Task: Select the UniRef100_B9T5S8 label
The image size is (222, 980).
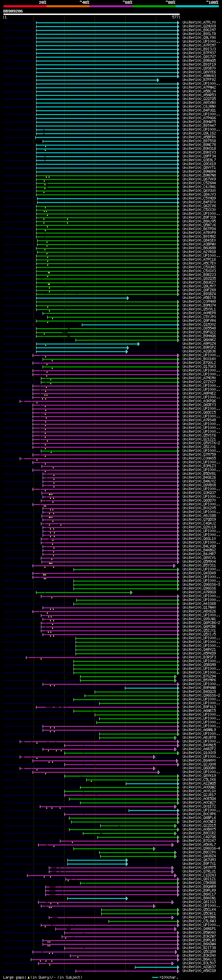Action: point(199,141)
